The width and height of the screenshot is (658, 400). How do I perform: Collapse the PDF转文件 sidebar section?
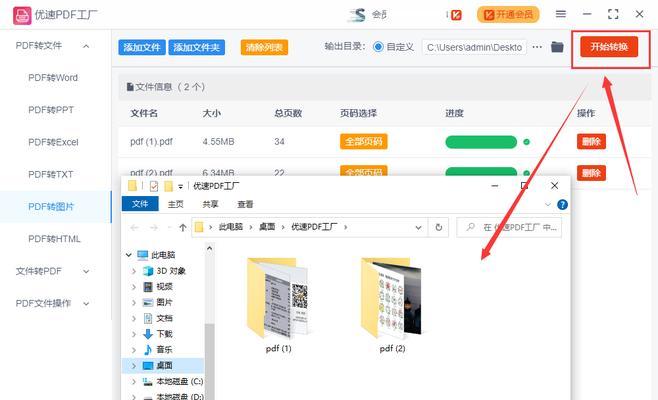pos(86,46)
